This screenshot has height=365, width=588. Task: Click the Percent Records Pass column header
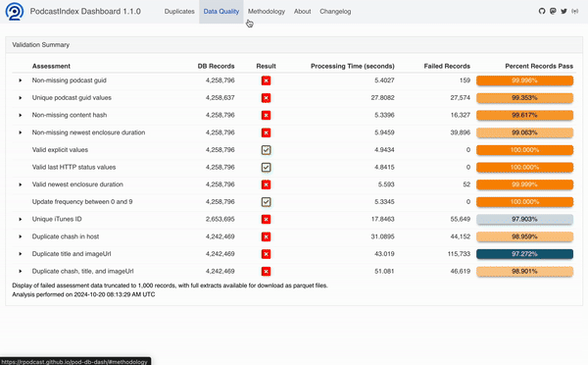(x=539, y=66)
